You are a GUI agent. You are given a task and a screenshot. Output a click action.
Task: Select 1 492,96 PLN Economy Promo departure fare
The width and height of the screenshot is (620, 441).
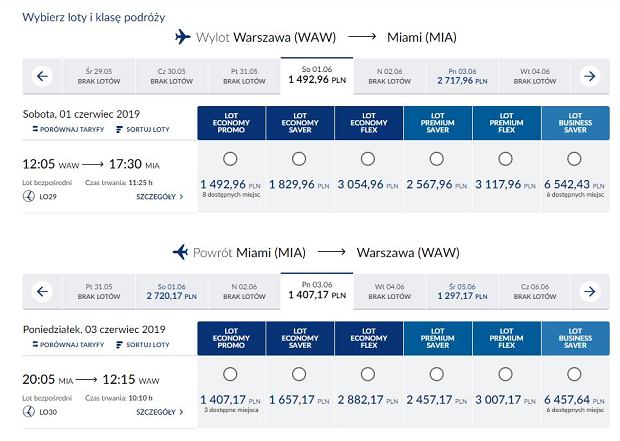coord(230,159)
